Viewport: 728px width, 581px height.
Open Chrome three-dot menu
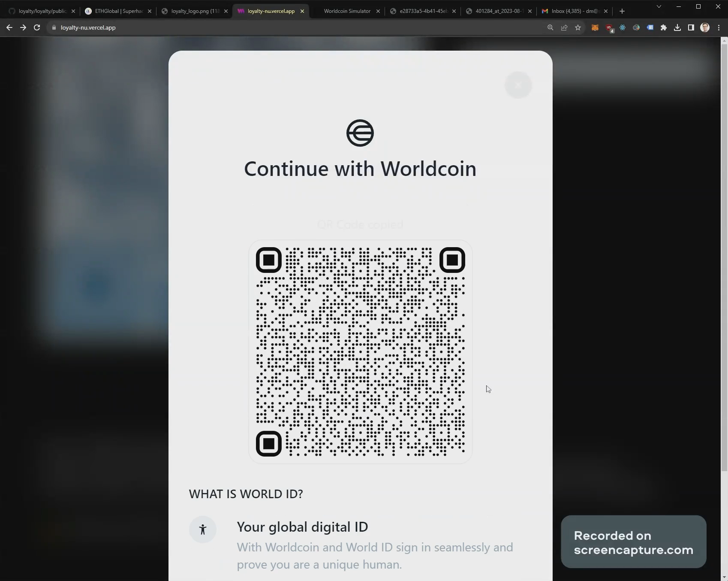[x=719, y=27]
